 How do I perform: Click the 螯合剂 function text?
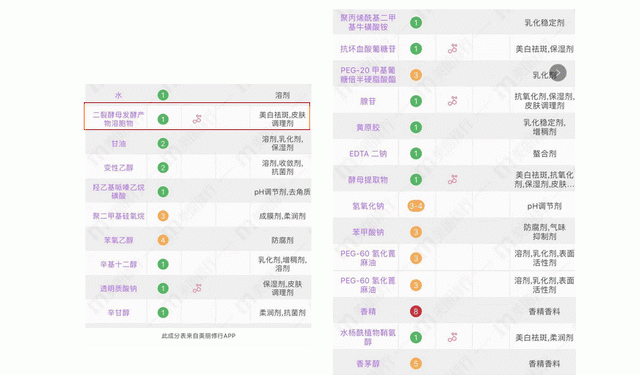coord(544,153)
